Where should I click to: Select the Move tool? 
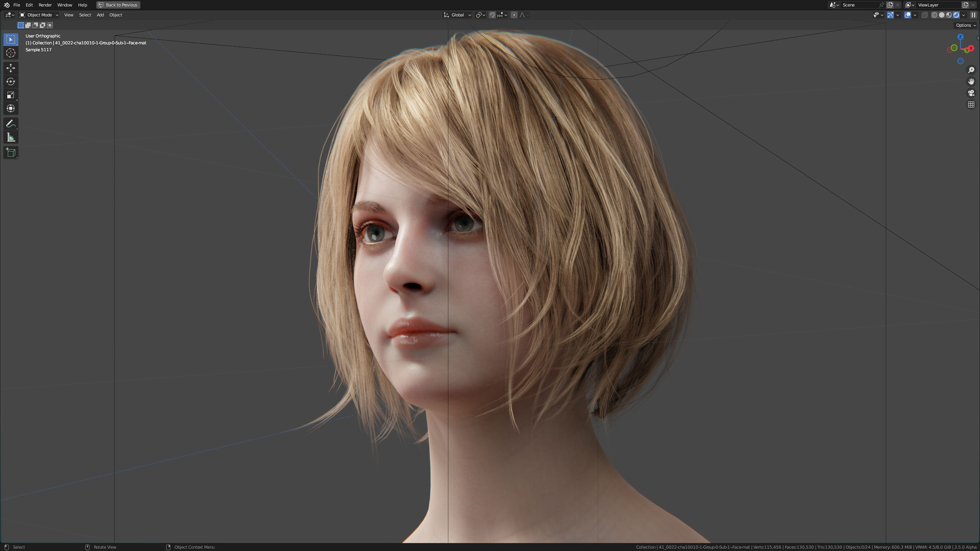pos(11,68)
